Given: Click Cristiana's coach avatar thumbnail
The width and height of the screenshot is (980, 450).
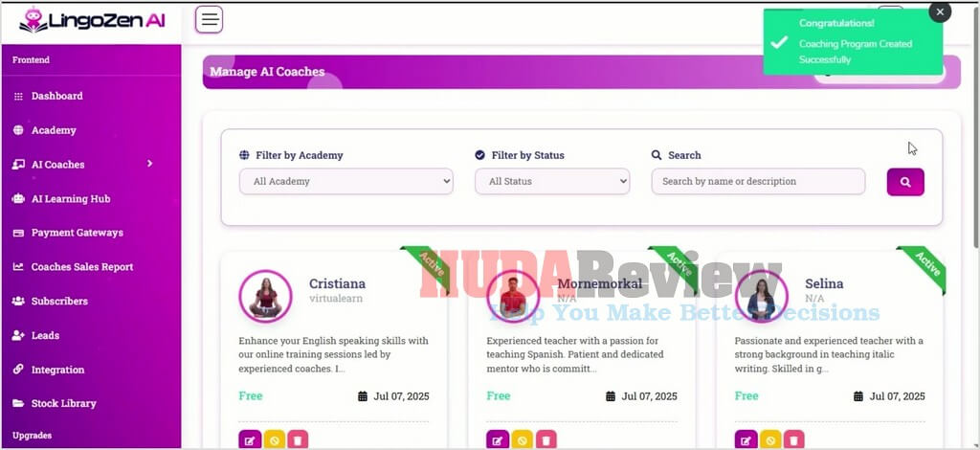Looking at the screenshot, I should [266, 296].
